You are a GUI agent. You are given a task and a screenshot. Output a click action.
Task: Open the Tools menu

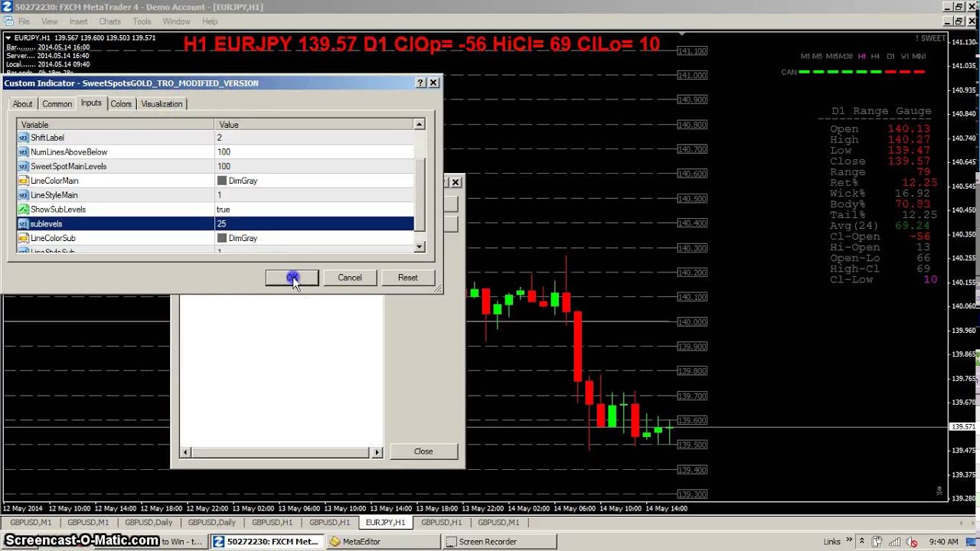click(142, 21)
